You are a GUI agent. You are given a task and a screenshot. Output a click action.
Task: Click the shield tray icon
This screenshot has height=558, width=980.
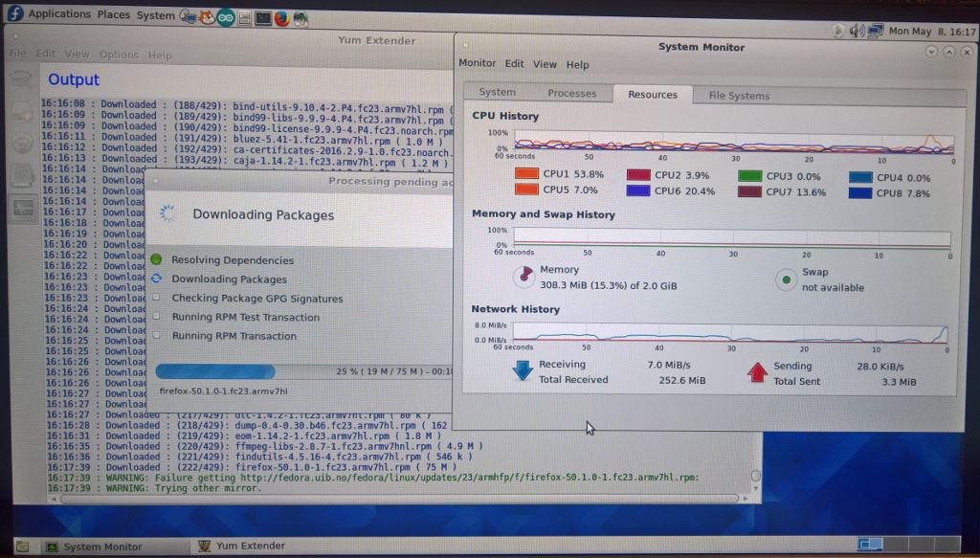[838, 31]
